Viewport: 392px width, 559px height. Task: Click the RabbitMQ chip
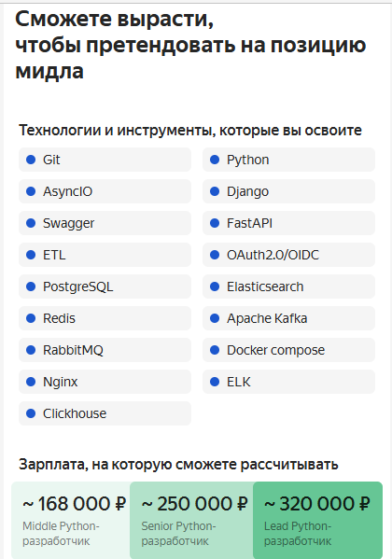click(105, 350)
